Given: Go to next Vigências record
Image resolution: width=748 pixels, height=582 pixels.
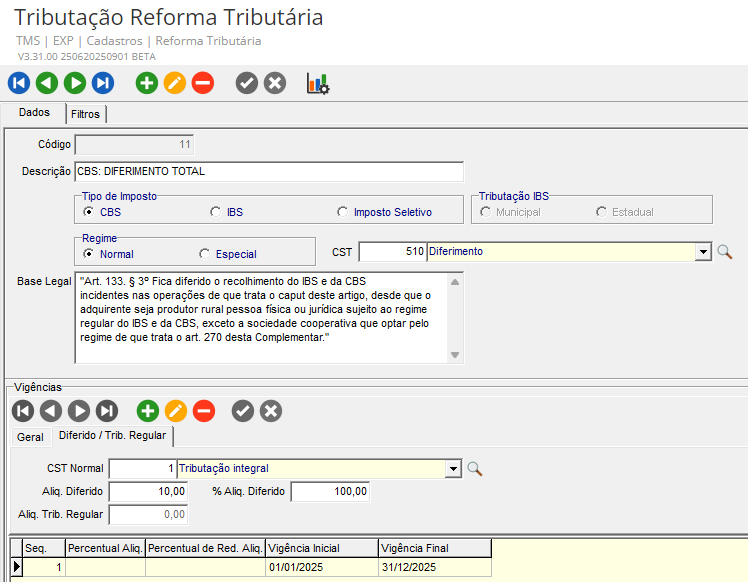Looking at the screenshot, I should tap(79, 411).
